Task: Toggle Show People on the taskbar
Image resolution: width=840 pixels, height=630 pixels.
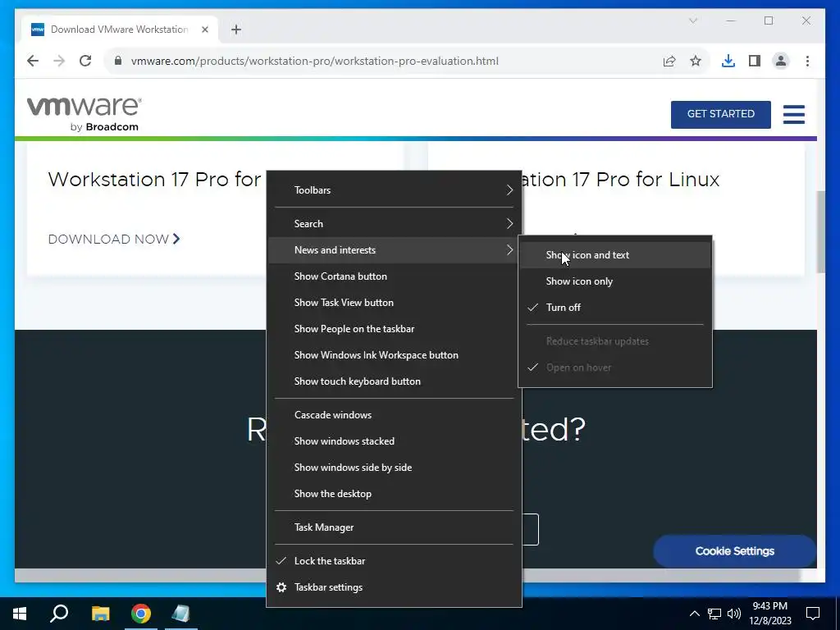Action: coord(395,329)
